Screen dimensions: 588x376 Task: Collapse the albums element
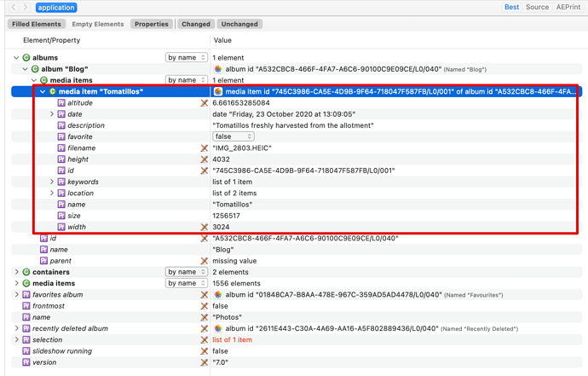[x=16, y=58]
